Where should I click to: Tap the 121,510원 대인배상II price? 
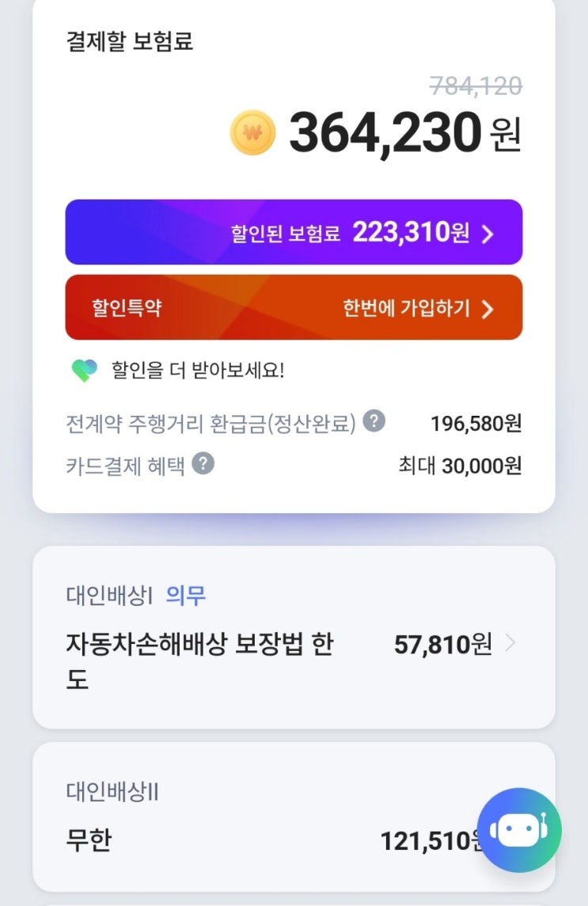click(427, 841)
